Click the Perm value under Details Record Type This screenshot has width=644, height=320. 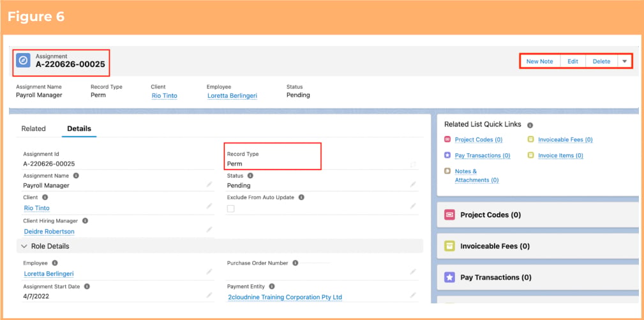coord(234,164)
